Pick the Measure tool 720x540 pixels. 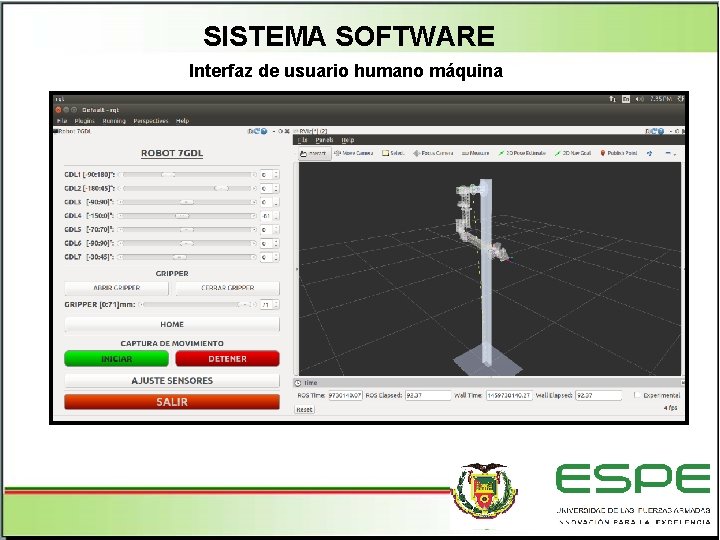475,153
